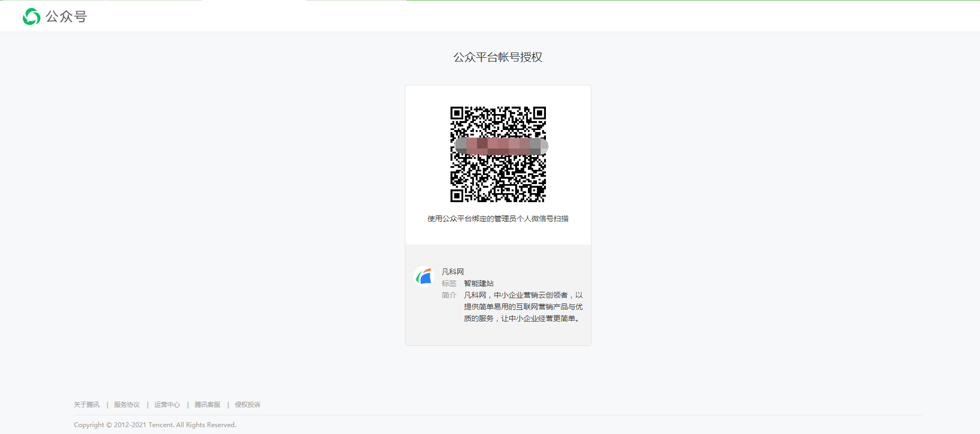The image size is (980, 434).
Task: Open the 运营中心 footer link
Action: point(167,405)
